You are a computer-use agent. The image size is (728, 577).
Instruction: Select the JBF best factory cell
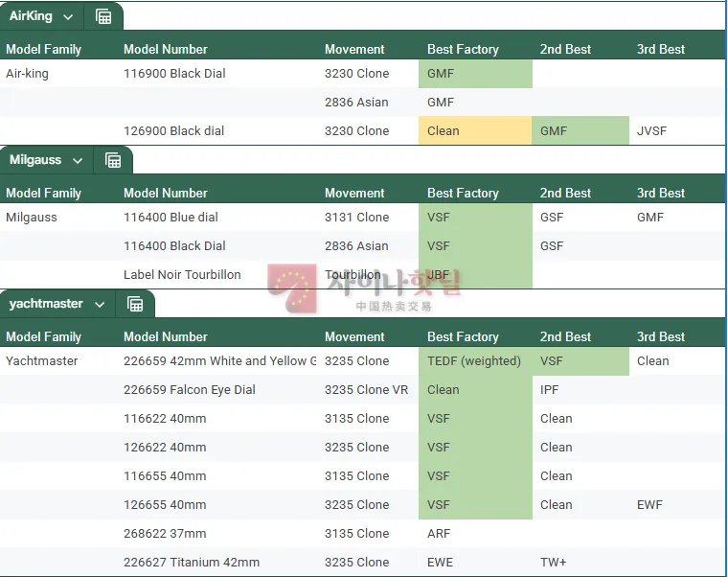pyautogui.click(x=475, y=275)
